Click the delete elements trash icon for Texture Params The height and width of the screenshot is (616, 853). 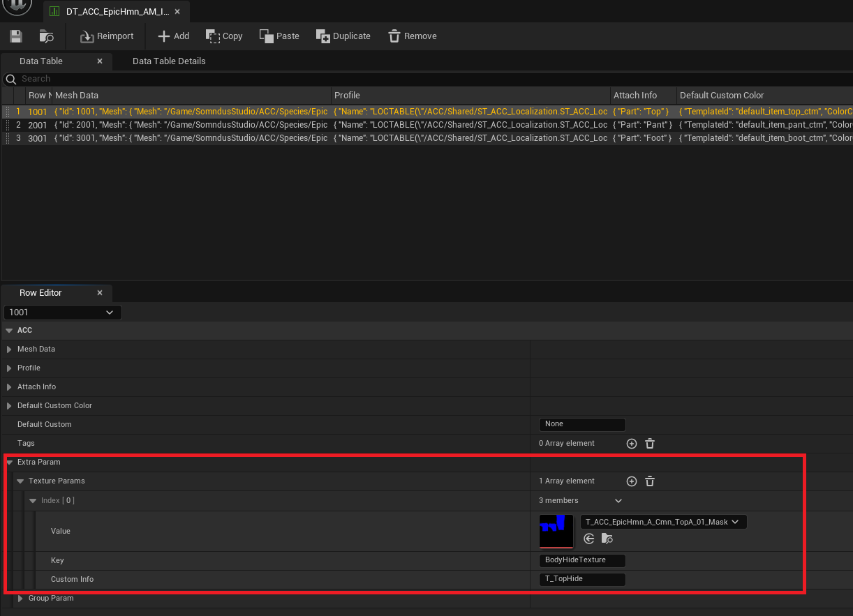pyautogui.click(x=649, y=481)
